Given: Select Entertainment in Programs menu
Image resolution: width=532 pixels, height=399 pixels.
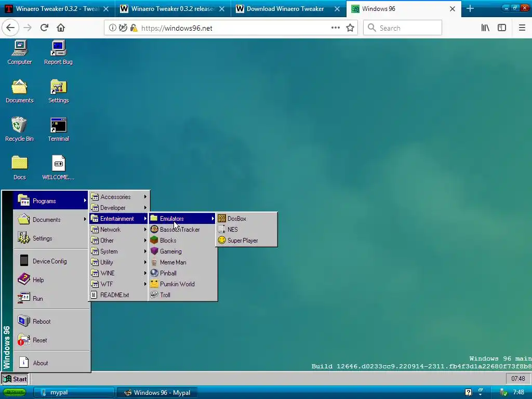Looking at the screenshot, I should (119, 219).
